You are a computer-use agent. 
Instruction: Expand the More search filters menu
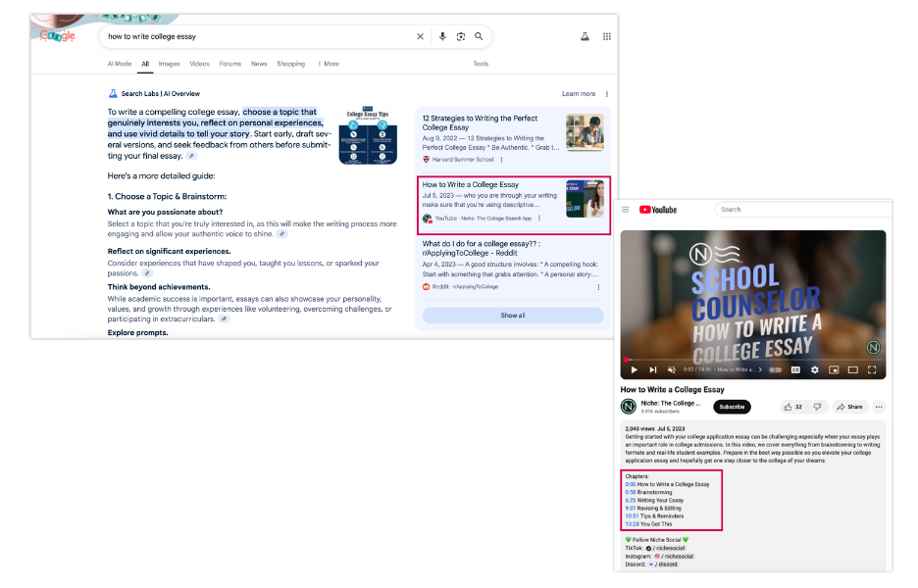click(x=329, y=64)
